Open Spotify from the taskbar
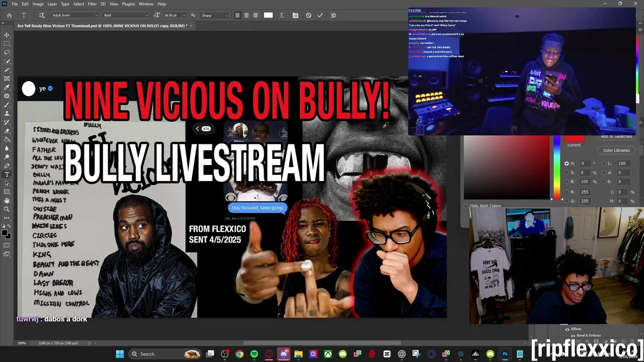644x362 pixels. point(254,354)
